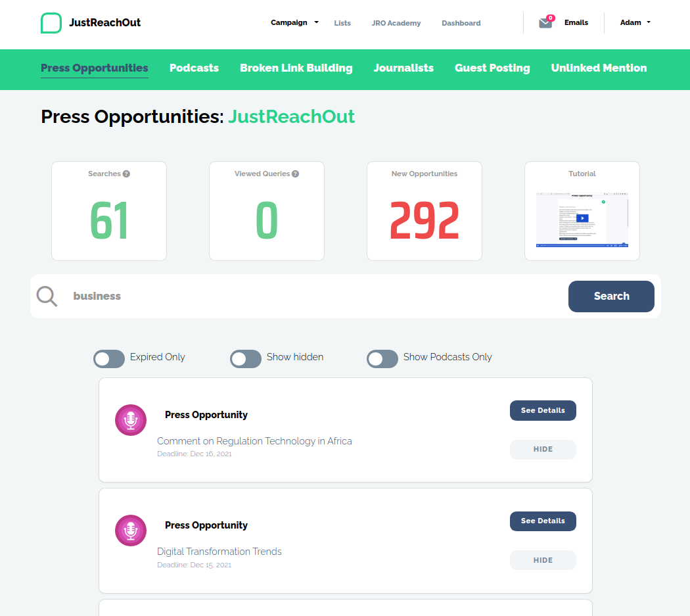Click the magnifying glass search icon

[47, 296]
